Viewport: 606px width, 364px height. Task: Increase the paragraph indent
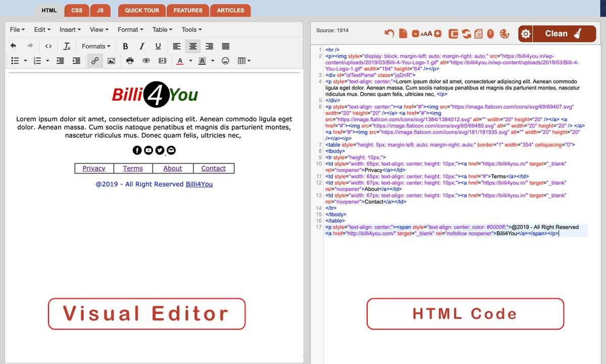[76, 61]
